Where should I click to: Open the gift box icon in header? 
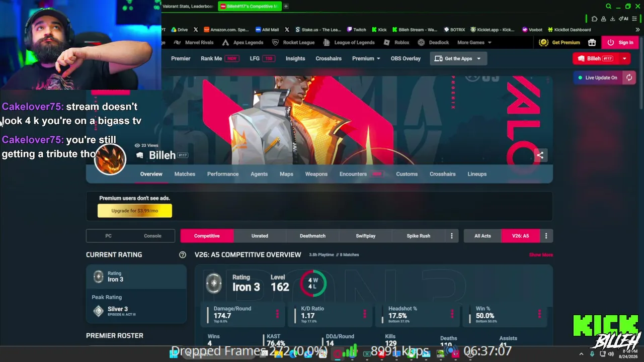point(592,43)
